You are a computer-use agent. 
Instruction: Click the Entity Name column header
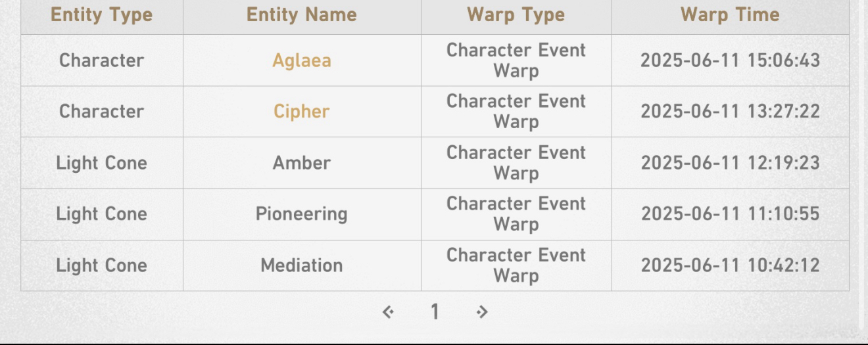point(302,15)
